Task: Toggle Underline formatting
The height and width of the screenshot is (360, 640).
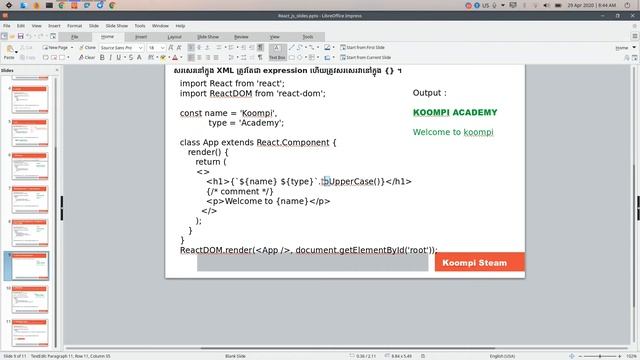Action: 118,58
